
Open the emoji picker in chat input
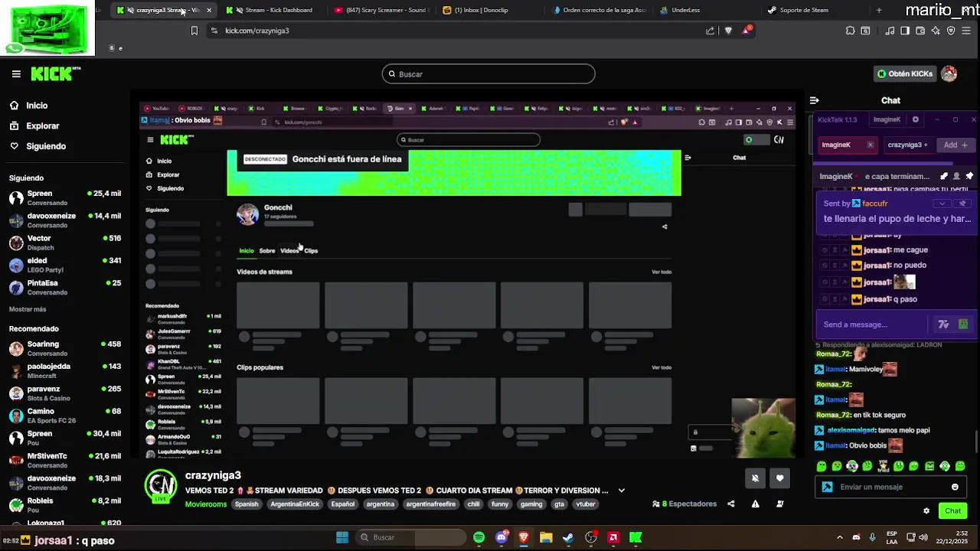pos(955,487)
